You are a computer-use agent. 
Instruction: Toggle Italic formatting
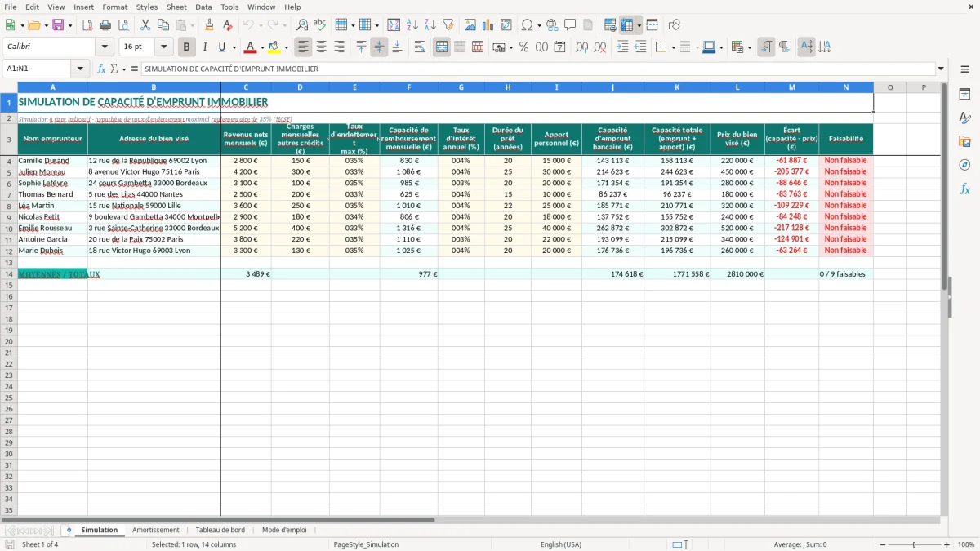pos(205,47)
